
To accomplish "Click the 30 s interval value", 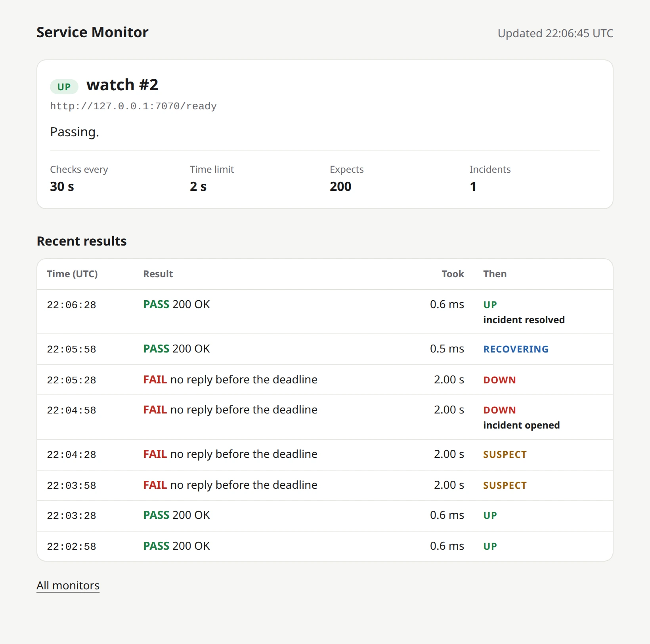I will [x=62, y=187].
